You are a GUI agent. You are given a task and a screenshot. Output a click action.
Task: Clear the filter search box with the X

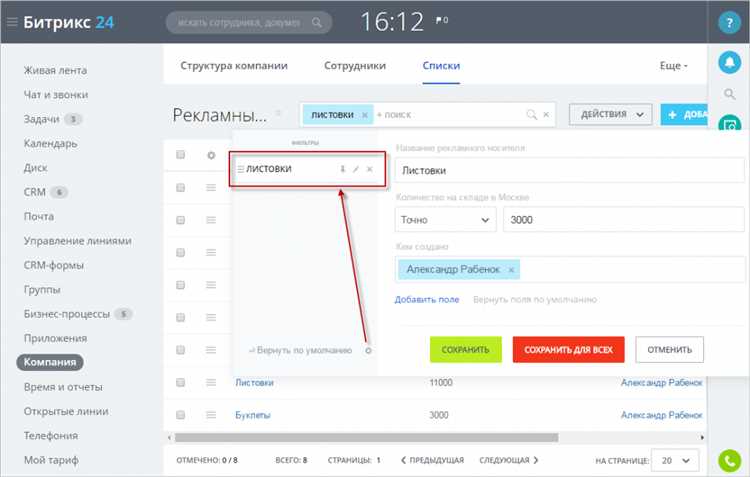[x=546, y=114]
